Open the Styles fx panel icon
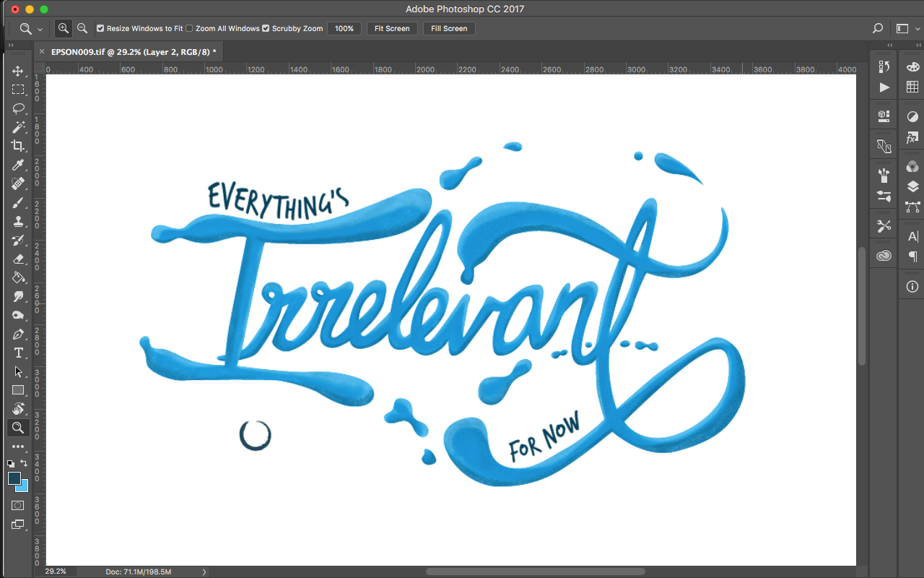 [x=912, y=137]
